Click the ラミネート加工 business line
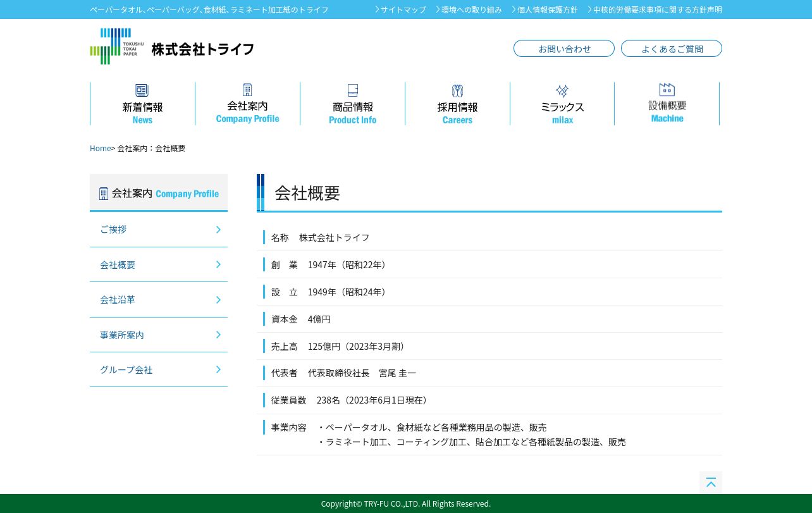Viewport: 812px width, 513px height. coord(472,442)
